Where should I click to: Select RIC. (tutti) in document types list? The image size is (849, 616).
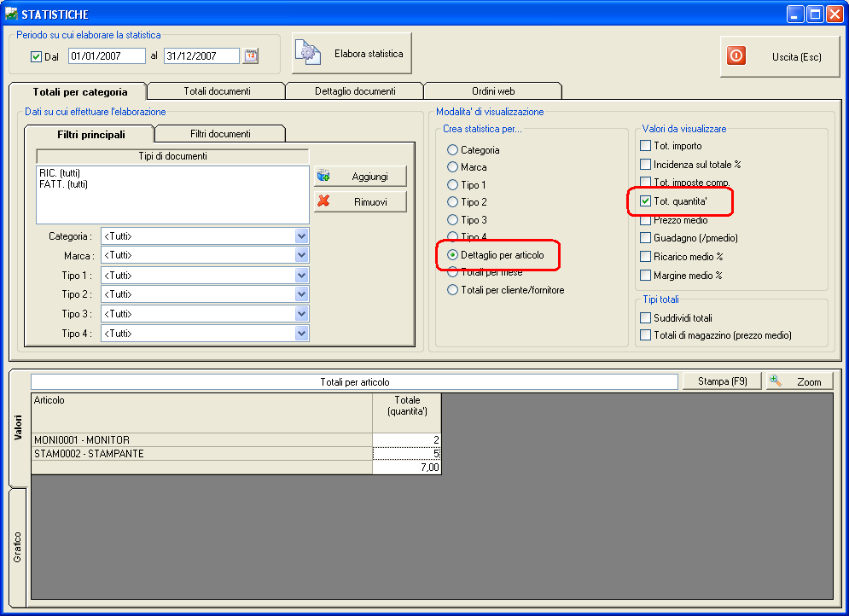tap(60, 173)
